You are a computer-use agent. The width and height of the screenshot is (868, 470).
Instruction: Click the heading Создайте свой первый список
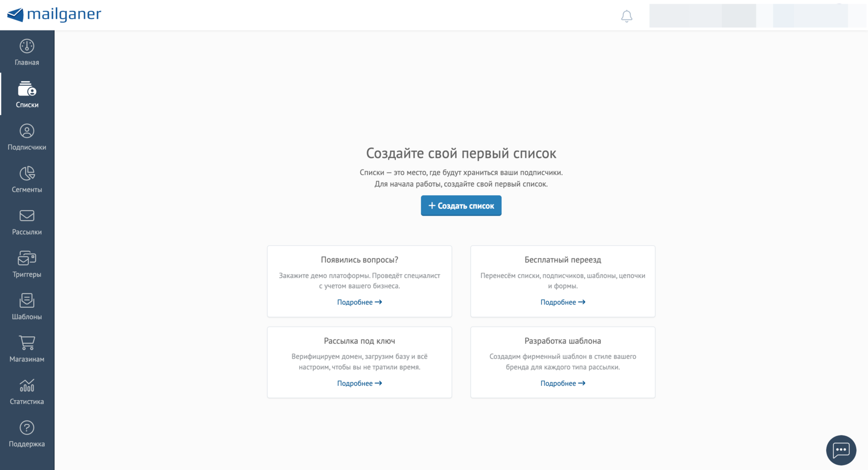click(461, 153)
